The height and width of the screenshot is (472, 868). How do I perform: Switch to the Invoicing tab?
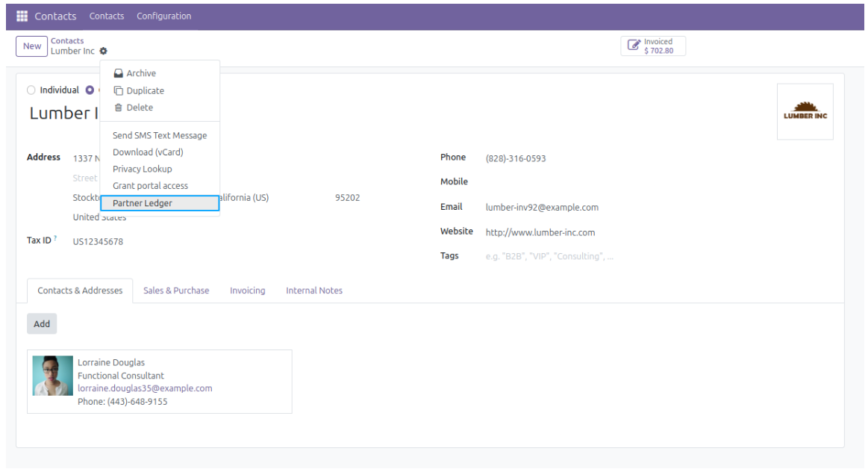tap(247, 291)
